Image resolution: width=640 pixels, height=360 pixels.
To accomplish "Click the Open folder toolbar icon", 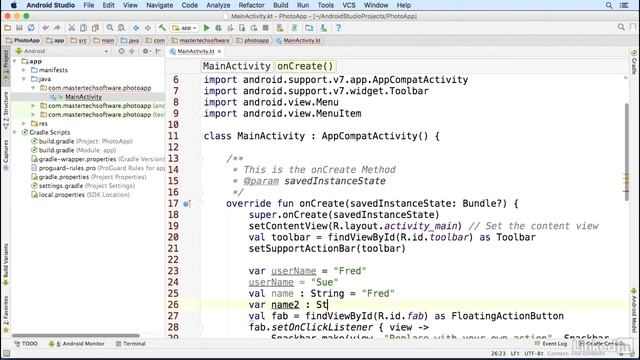I will 7,28.
